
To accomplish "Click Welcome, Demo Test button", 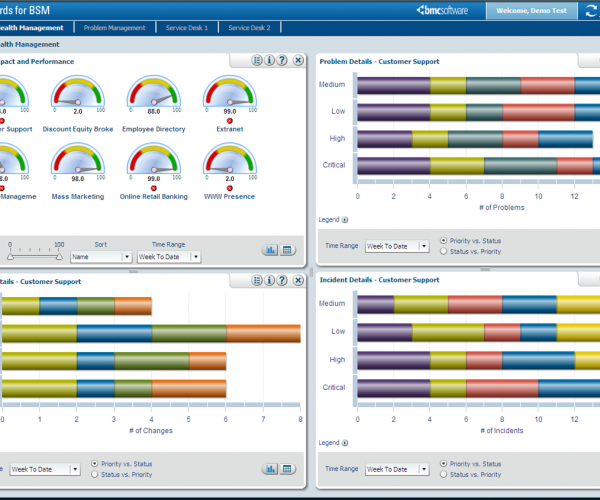I will tap(532, 11).
